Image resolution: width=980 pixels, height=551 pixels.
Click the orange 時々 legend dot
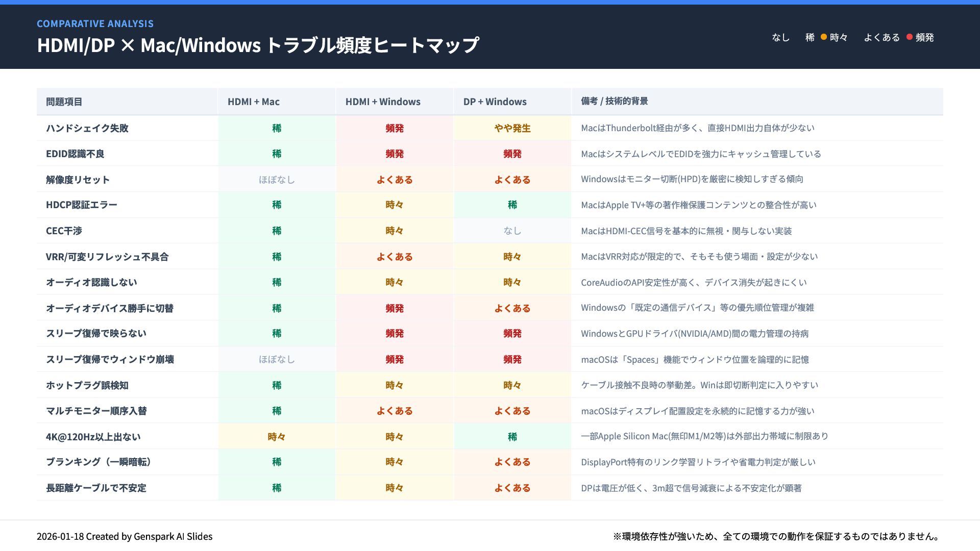coord(823,37)
